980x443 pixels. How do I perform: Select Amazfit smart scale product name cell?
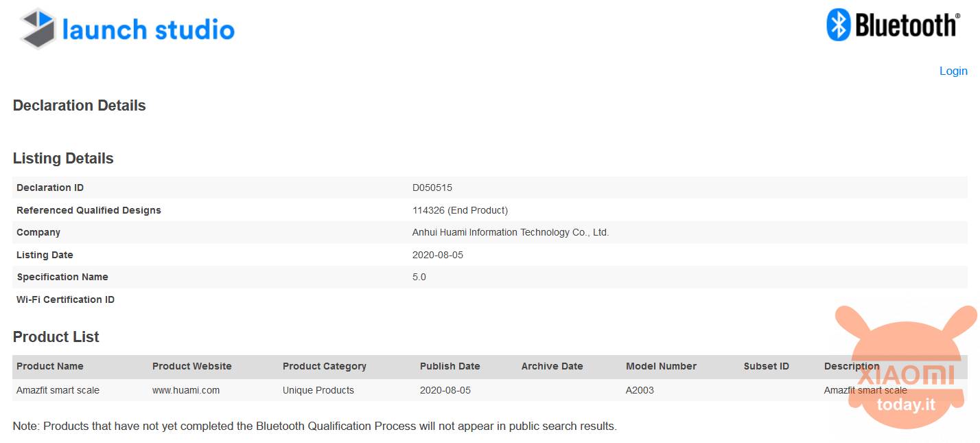coord(58,390)
